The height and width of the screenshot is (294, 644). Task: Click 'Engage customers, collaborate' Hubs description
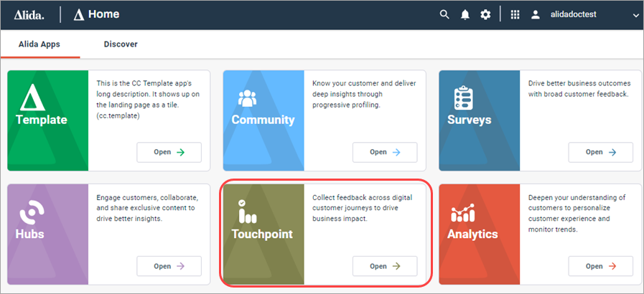[x=147, y=208]
